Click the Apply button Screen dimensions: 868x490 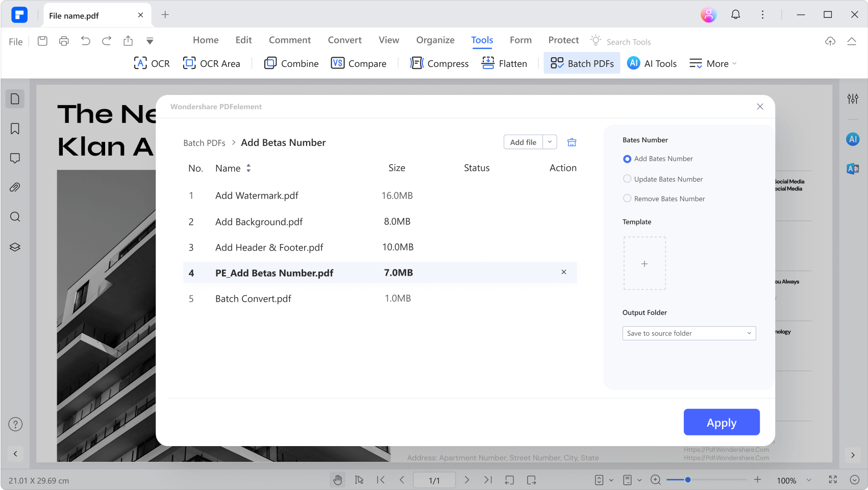point(722,422)
